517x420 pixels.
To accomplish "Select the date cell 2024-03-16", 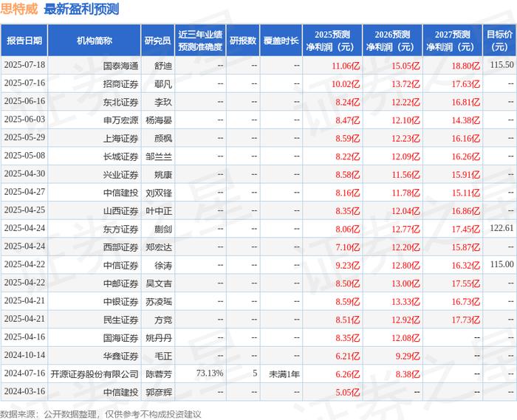I will point(24,391).
